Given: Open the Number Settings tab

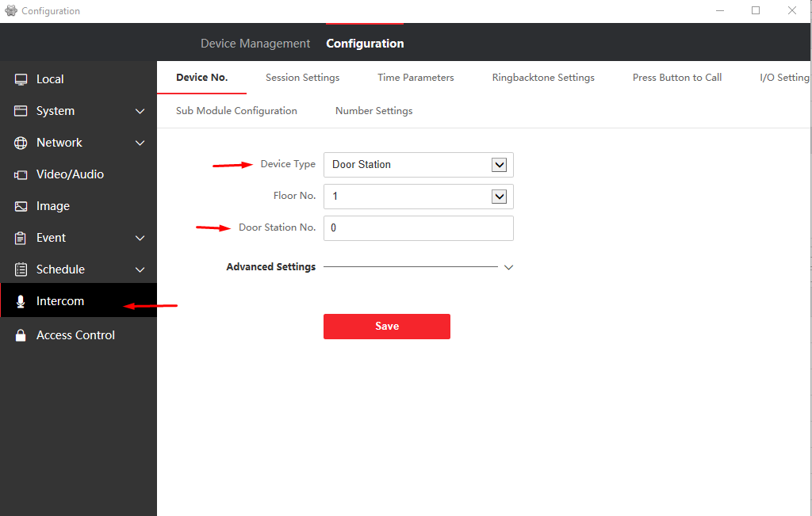Looking at the screenshot, I should pyautogui.click(x=374, y=111).
